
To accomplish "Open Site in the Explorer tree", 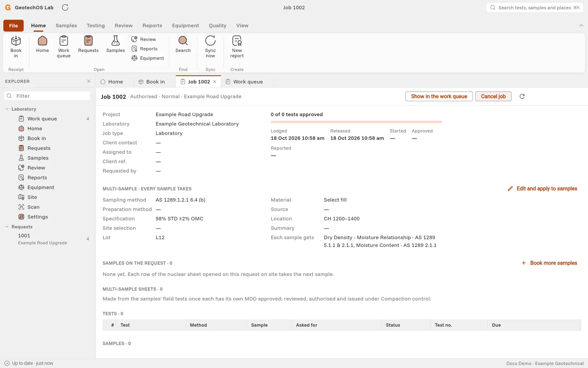I will (x=47, y=197).
